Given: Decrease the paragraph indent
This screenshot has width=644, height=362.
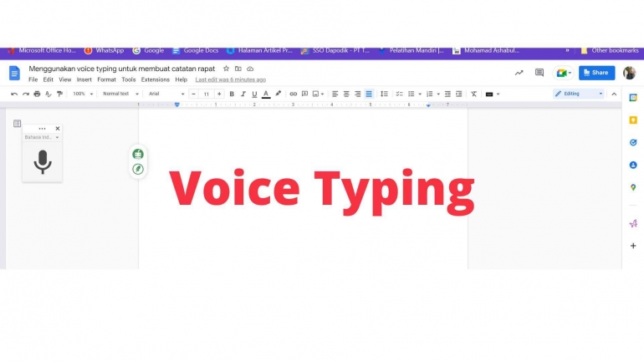Looking at the screenshot, I should (447, 94).
